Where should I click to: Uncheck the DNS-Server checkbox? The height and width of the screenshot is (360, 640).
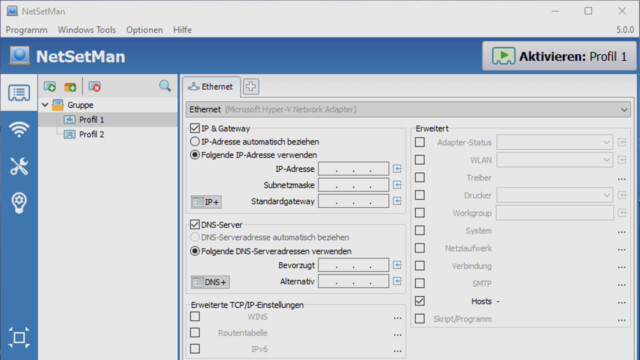coord(195,224)
